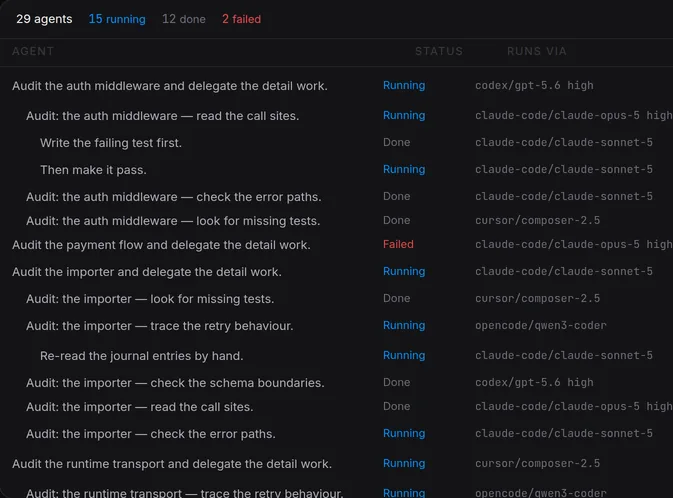Open 'Audit the importer and delegate' row
The width and height of the screenshot is (673, 498).
(336, 272)
